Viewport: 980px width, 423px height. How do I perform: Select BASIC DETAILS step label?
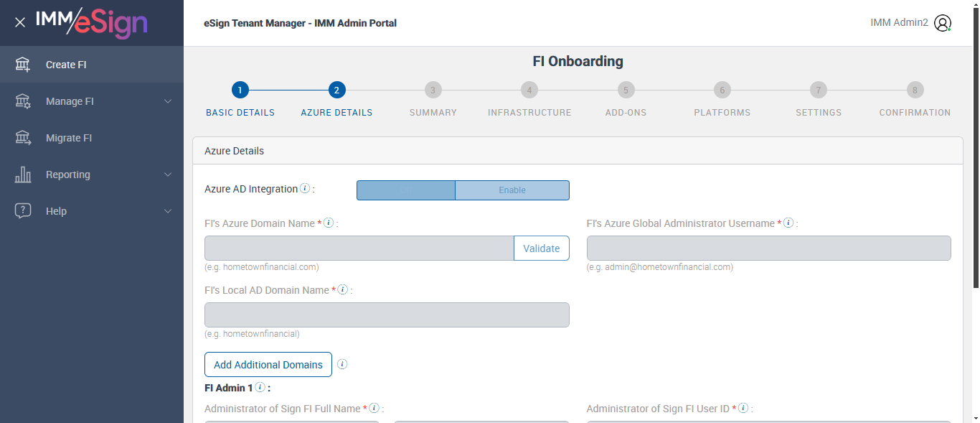pyautogui.click(x=240, y=113)
